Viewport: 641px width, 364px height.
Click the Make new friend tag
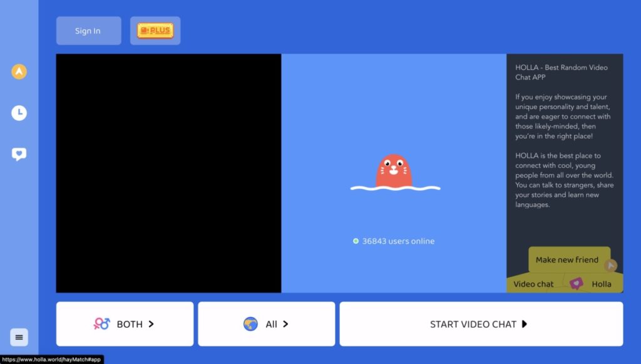tap(569, 260)
